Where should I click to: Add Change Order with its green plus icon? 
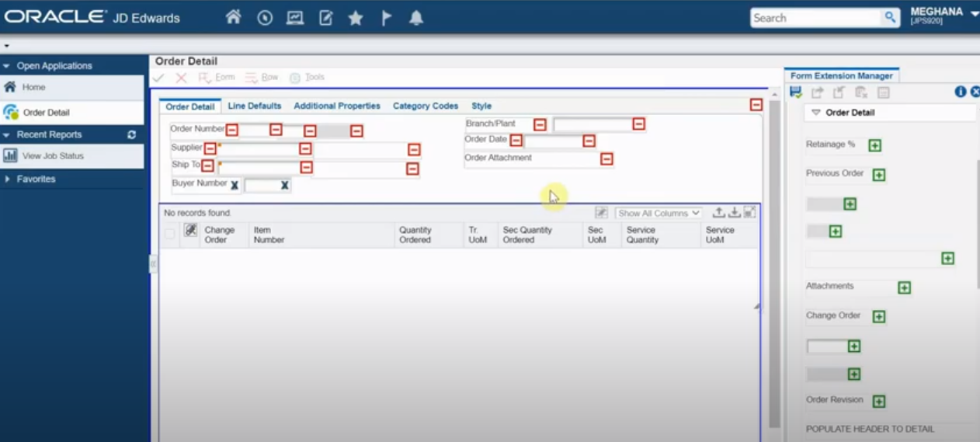tap(878, 316)
